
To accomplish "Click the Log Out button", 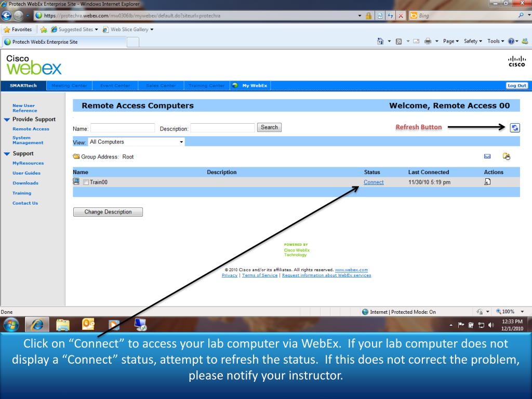I will click(517, 86).
